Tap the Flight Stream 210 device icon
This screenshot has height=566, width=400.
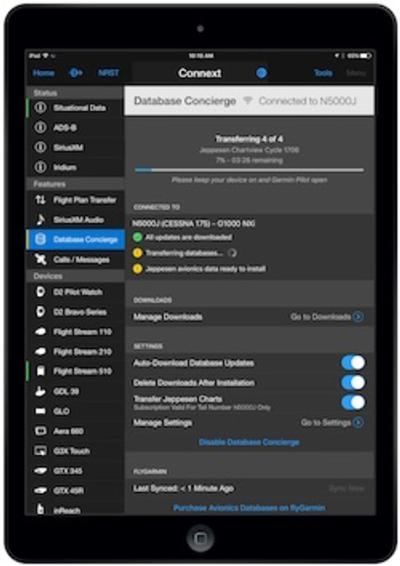tap(40, 351)
